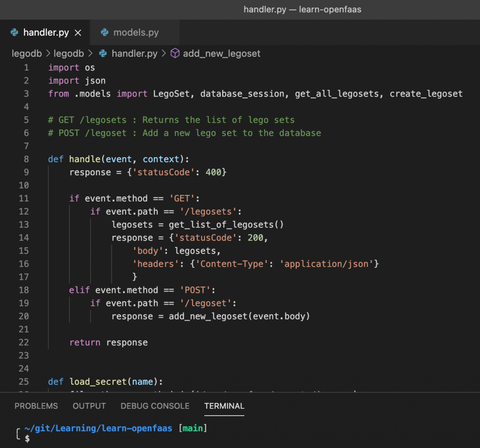Switch to the models.py tab
480x448 pixels.
136,33
